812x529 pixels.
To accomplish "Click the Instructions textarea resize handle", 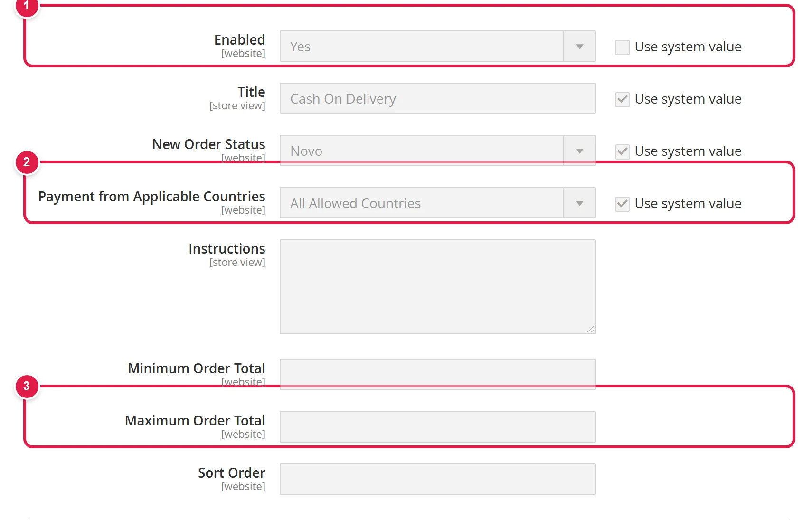I will [591, 329].
